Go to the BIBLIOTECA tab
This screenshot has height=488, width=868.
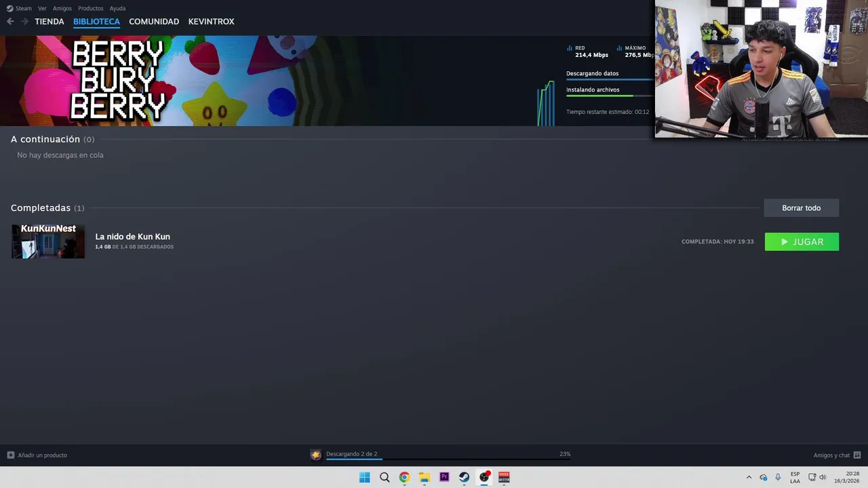pos(96,22)
